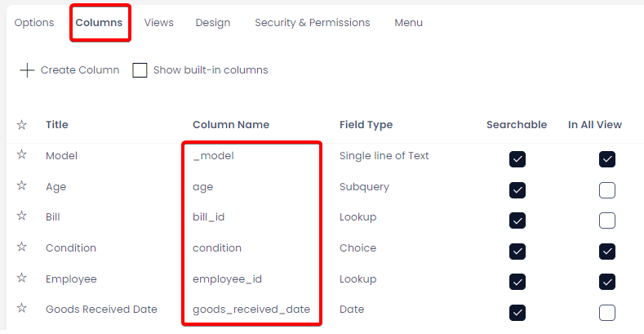Star the Employee column row
Image resolution: width=644 pixels, height=334 pixels.
(22, 278)
